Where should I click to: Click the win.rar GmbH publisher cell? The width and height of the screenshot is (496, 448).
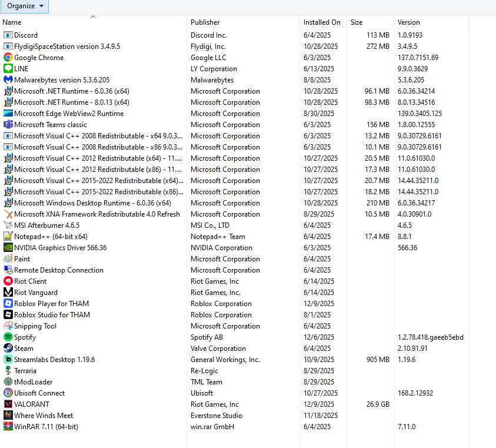pos(212,427)
